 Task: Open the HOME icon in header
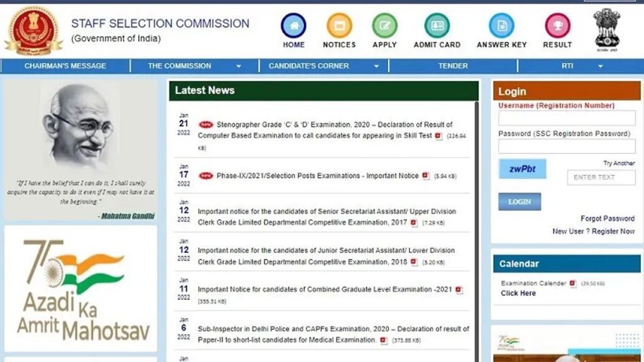point(293,25)
